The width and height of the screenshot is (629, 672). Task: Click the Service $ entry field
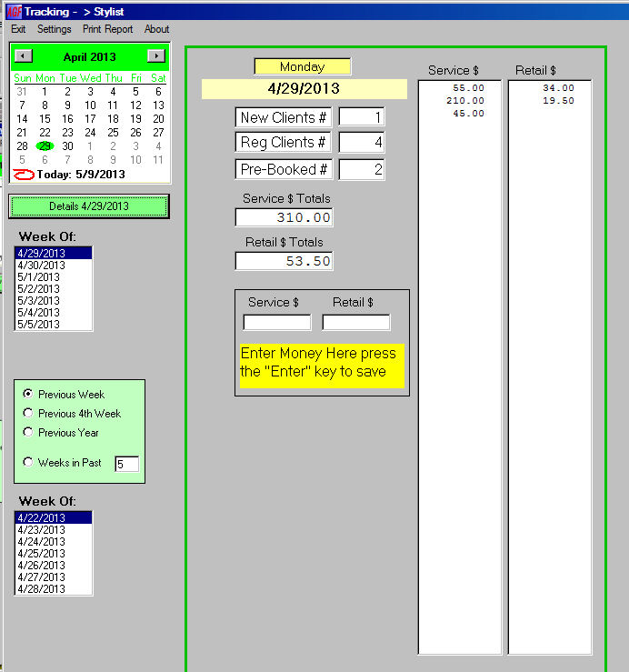tap(276, 323)
